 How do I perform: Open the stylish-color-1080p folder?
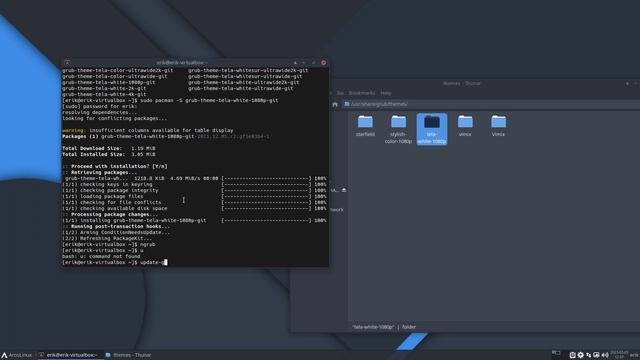coord(398,129)
